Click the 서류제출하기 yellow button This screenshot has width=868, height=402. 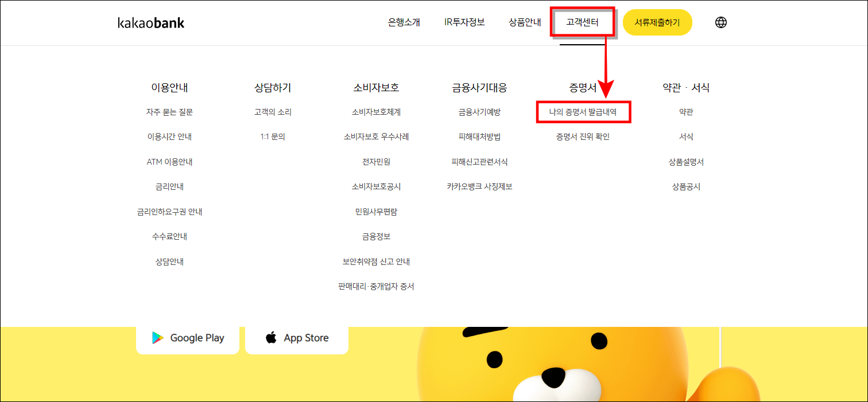657,22
